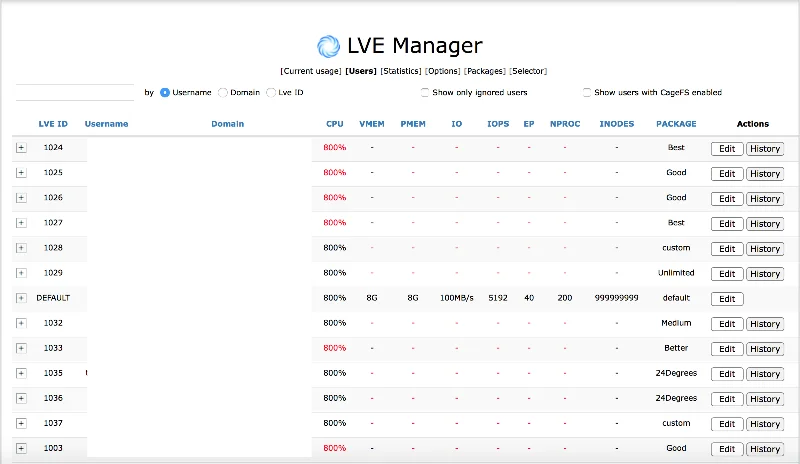
Task: Expand row for LVE ID 1035
Action: pyautogui.click(x=21, y=373)
